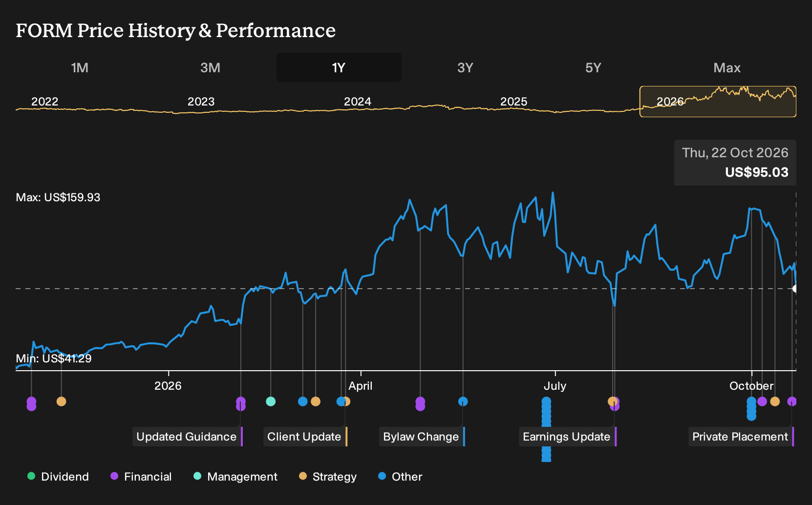Switch to the 3Y range tab
Viewport: 812px width, 505px height.
click(x=465, y=67)
